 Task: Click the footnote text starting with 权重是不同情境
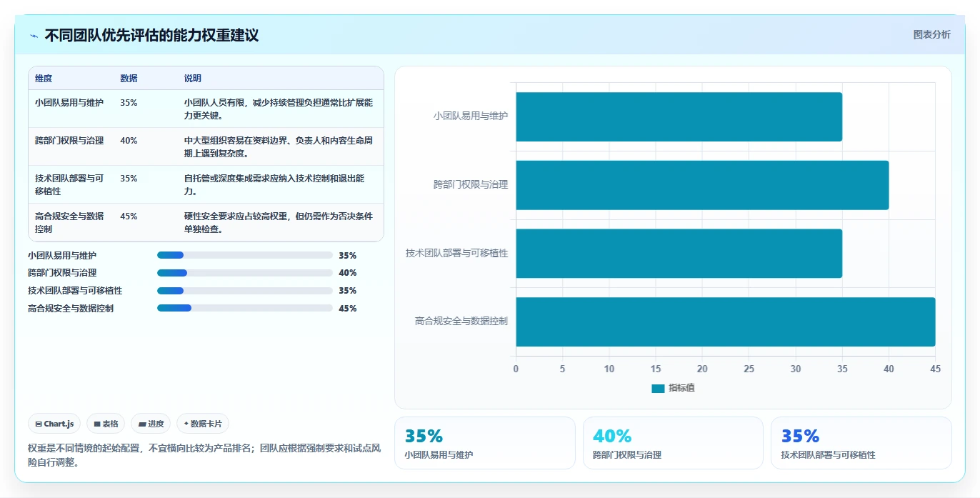[x=204, y=455]
